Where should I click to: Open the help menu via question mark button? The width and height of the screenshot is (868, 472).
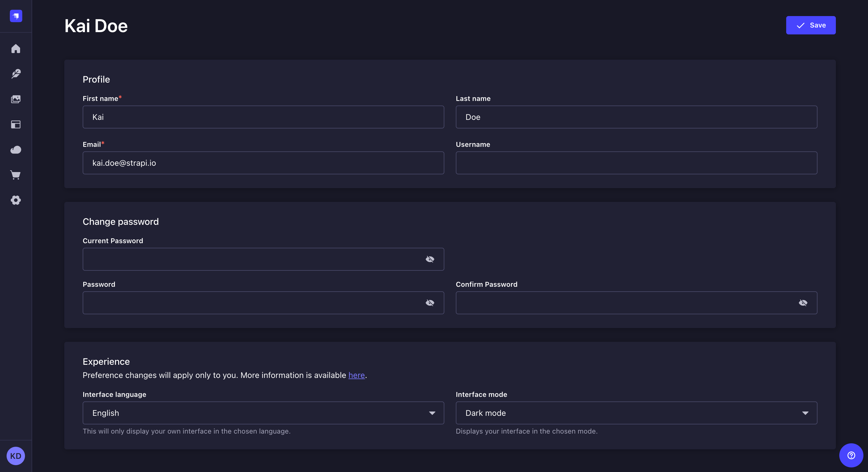click(851, 455)
